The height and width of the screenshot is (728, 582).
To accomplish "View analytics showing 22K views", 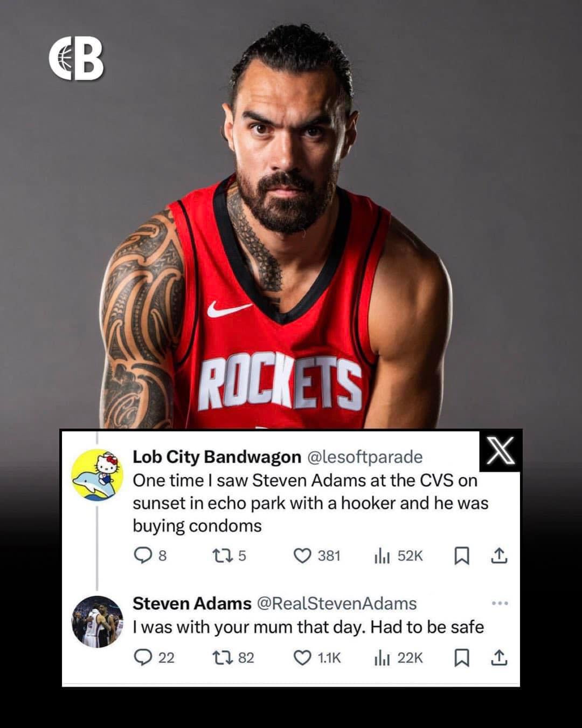I will (399, 657).
